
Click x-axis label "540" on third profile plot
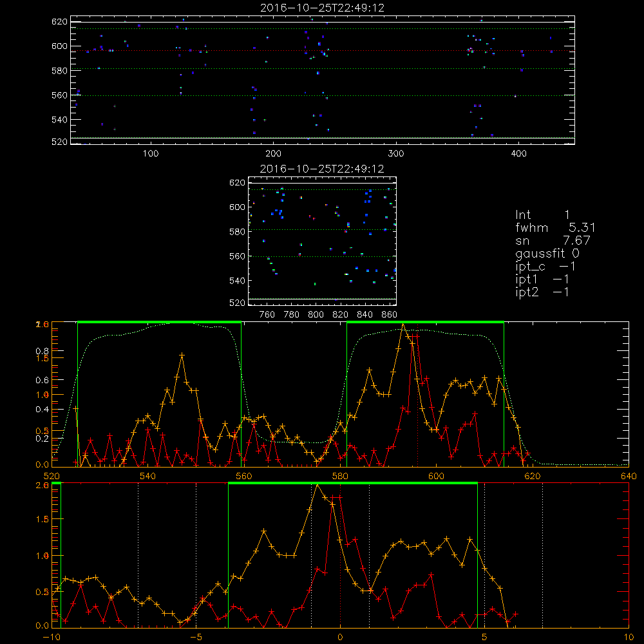pos(148,476)
